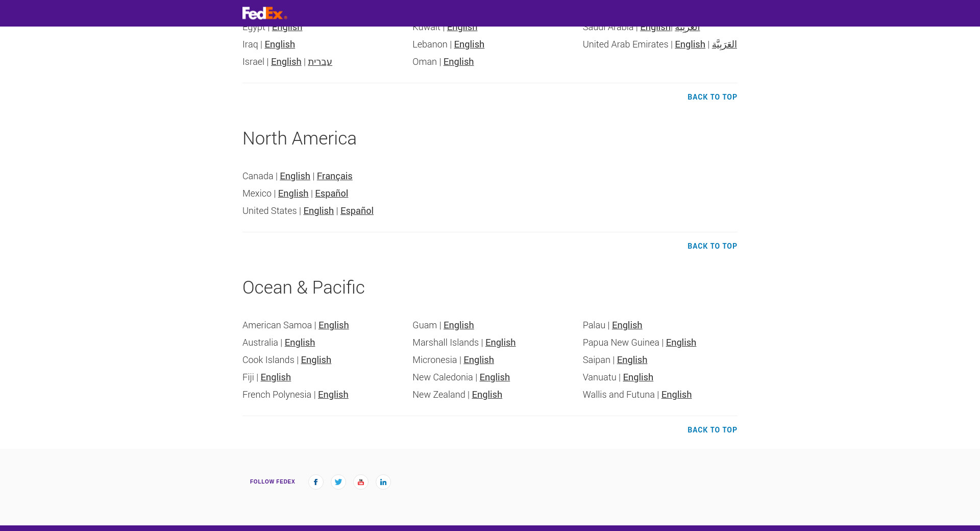Choose English for New Zealand
Screen dimensions: 980x531
point(486,395)
